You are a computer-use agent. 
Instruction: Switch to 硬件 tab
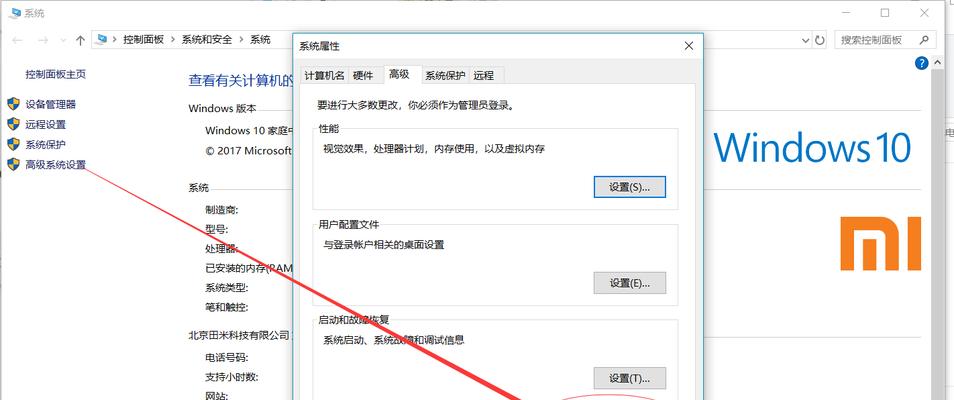pos(363,75)
